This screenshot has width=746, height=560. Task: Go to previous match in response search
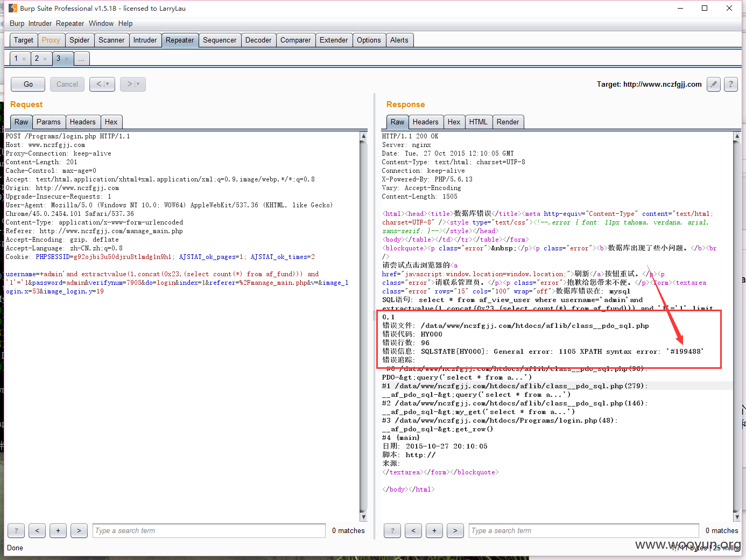pos(413,530)
